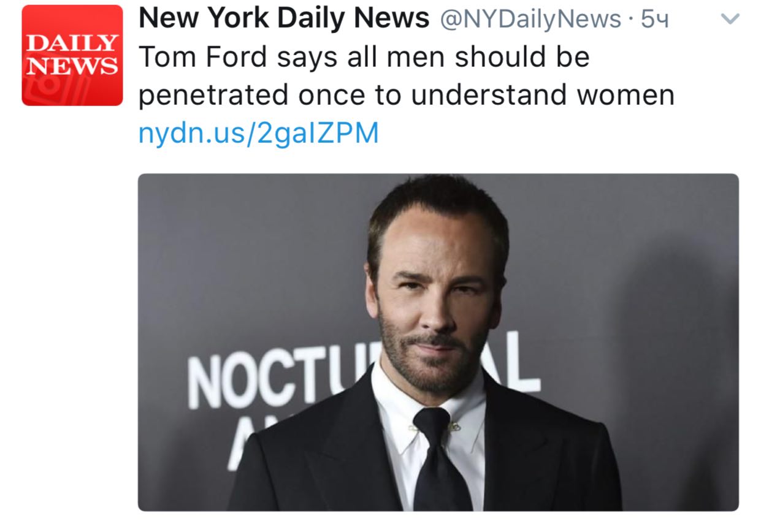This screenshot has width=761, height=532.
Task: Click the camera graphic inside the red avatar
Action: click(x=45, y=89)
